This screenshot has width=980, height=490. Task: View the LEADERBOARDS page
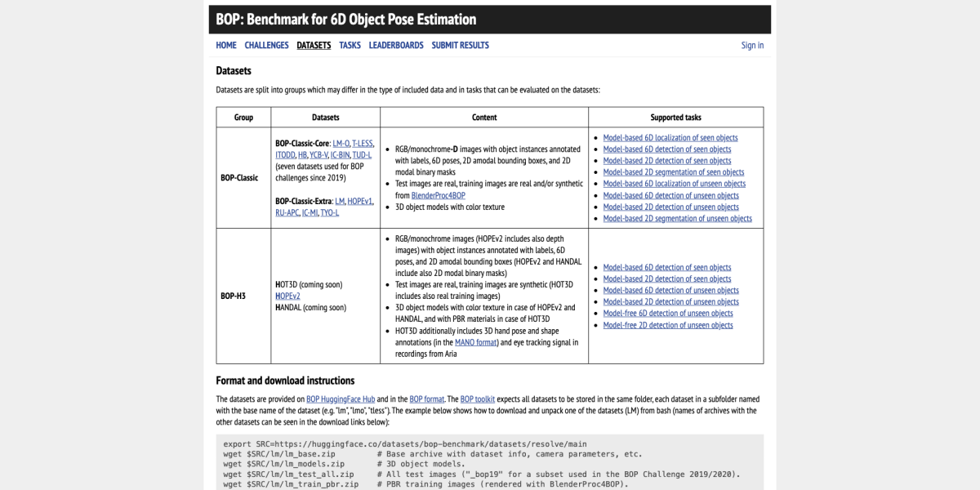click(396, 46)
